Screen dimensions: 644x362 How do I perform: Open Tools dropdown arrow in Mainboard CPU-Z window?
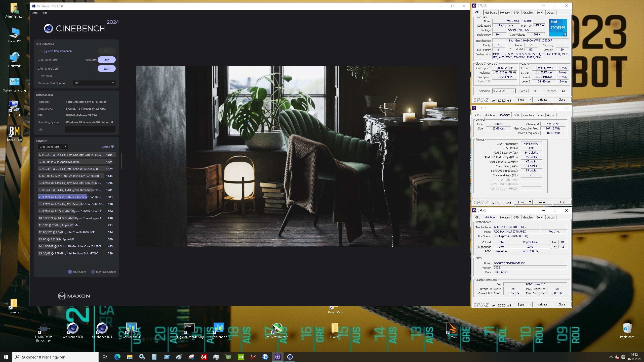(x=530, y=304)
